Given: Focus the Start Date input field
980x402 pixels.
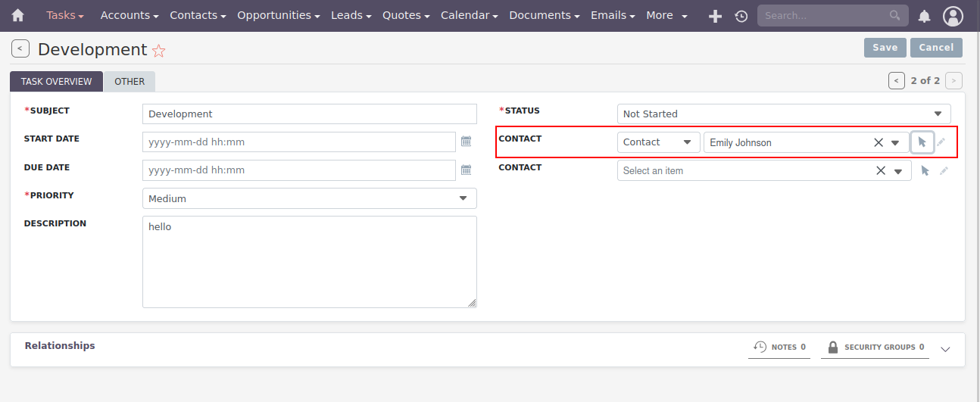Looking at the screenshot, I should point(299,142).
